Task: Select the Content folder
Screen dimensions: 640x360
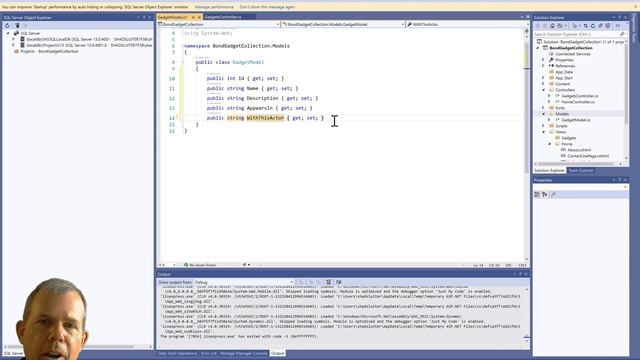Action: point(559,84)
